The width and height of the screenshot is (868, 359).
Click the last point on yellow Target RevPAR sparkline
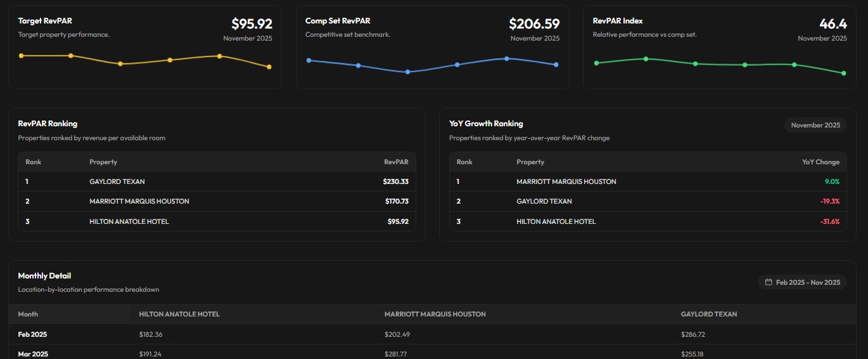tap(269, 67)
